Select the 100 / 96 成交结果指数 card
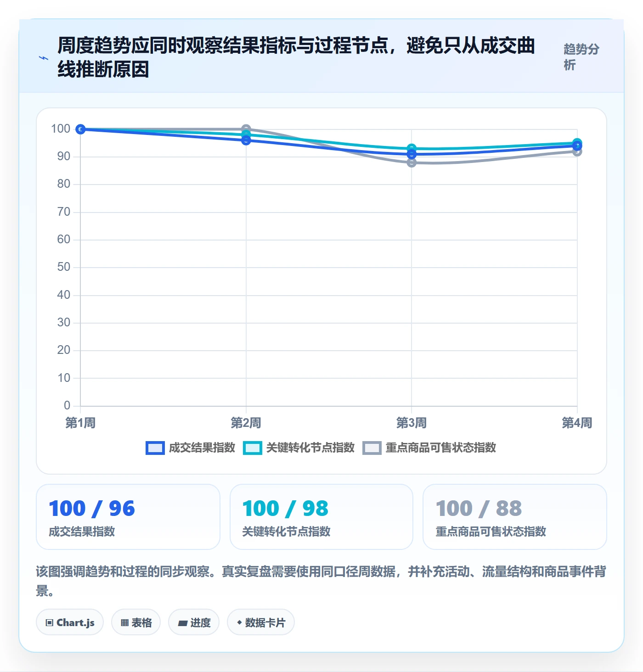Viewport: 643px width, 672px height. click(128, 517)
